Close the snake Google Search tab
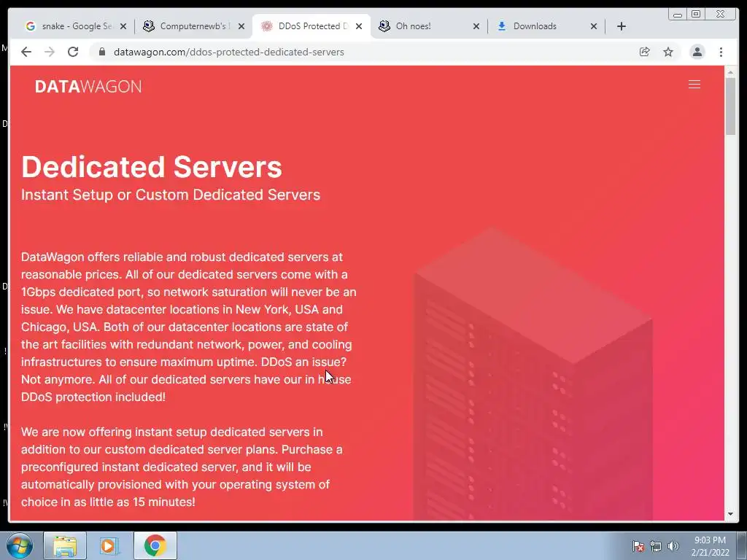 (123, 26)
